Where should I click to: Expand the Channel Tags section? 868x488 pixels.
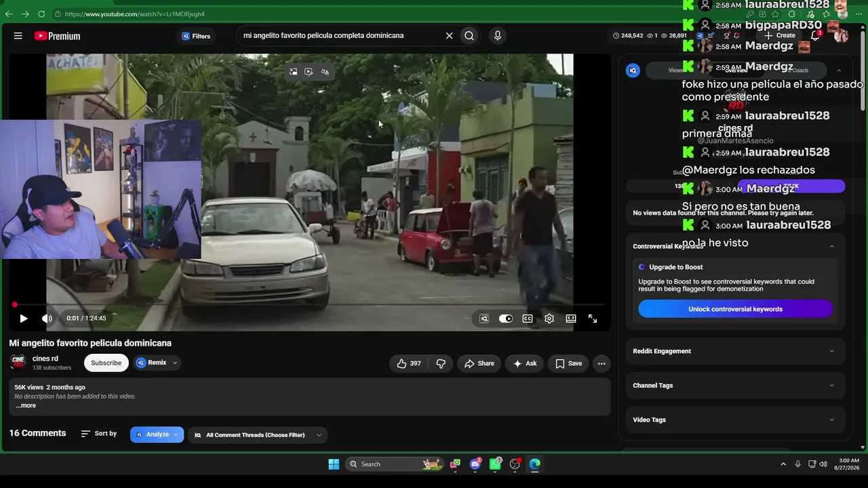pyautogui.click(x=736, y=386)
